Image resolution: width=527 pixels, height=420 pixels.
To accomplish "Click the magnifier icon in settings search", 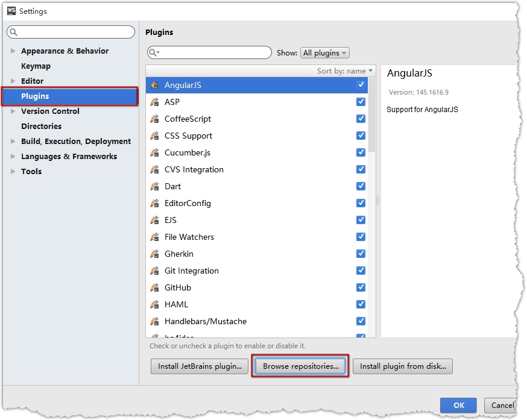I will [13, 32].
